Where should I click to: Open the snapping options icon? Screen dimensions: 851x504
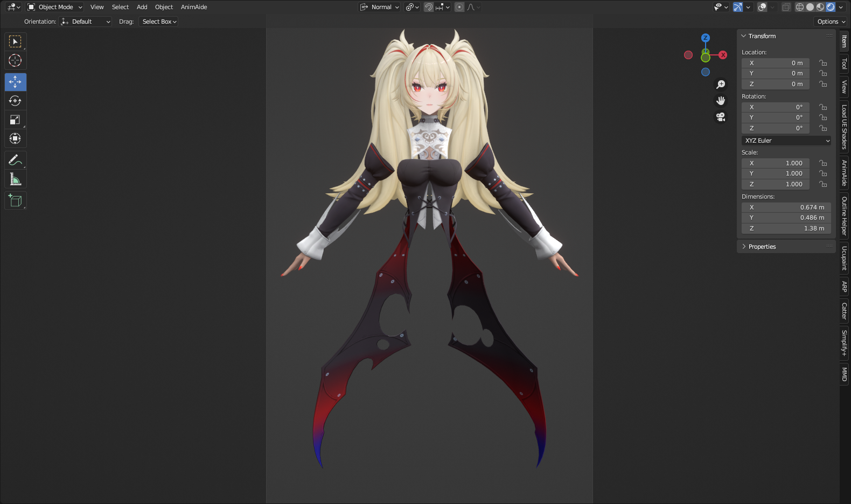point(443,7)
